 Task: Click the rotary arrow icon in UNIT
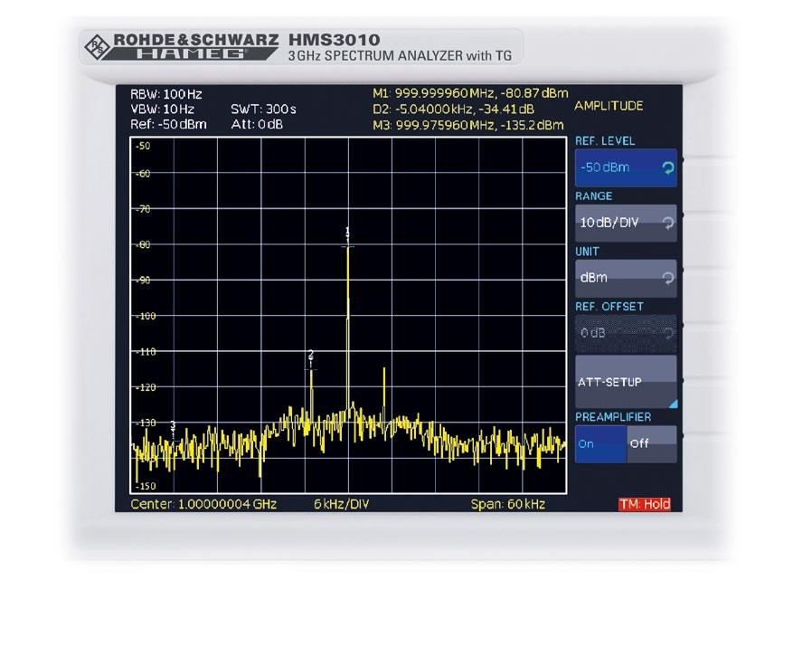tap(667, 279)
